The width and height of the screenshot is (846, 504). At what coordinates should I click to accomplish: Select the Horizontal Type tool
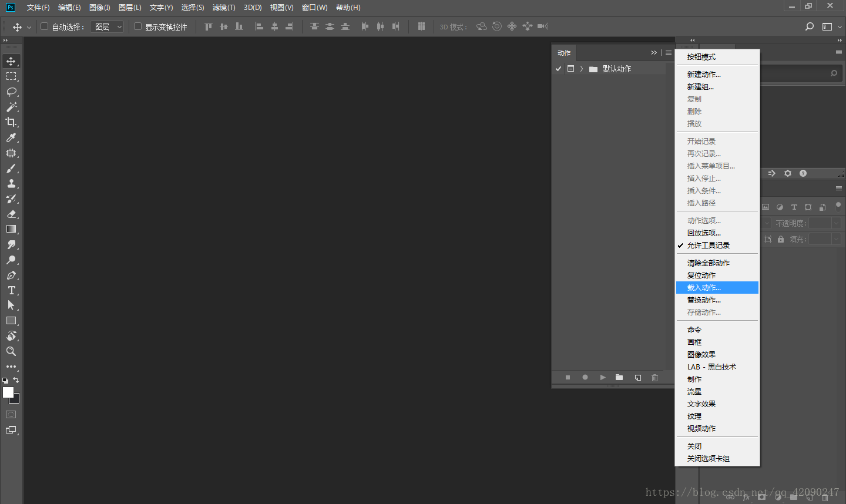point(11,290)
